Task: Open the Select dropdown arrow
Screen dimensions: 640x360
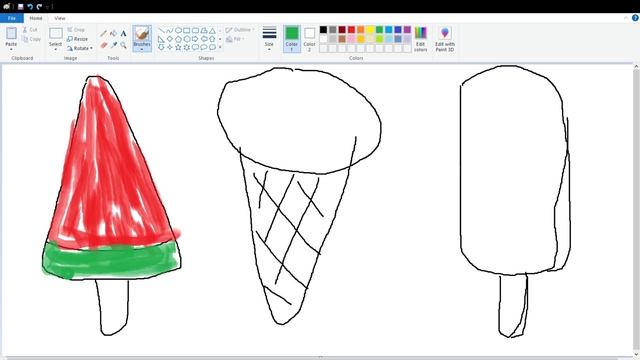Action: click(56, 50)
